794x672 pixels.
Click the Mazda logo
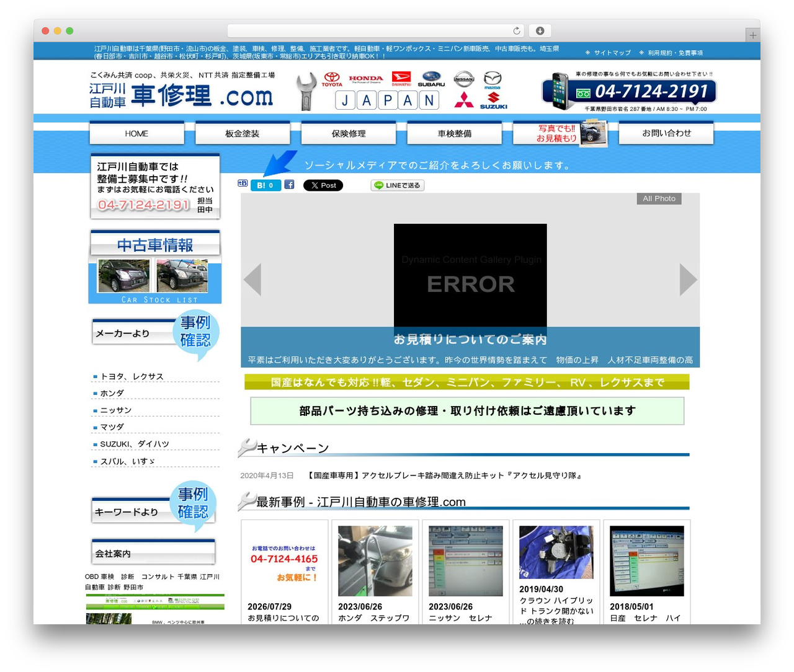[493, 79]
